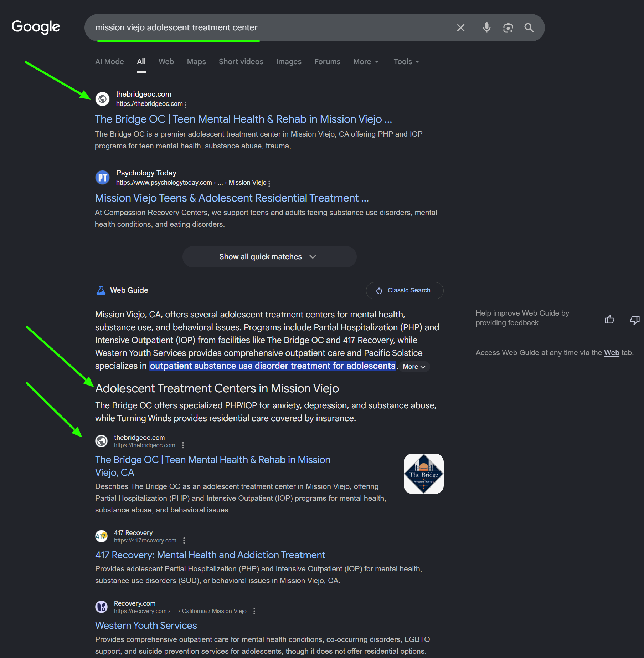Image resolution: width=644 pixels, height=658 pixels.
Task: Click https://thebridgeoc.com URL in top result
Action: [x=149, y=104]
